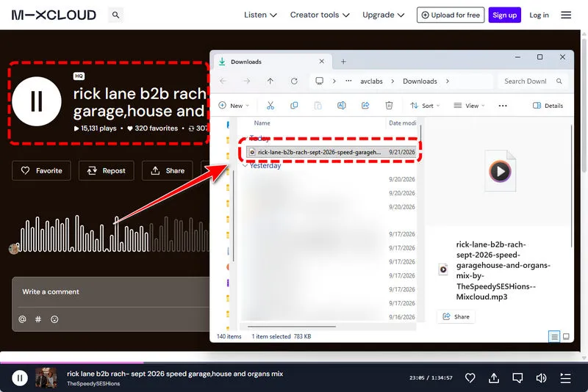Go forward in File Explorer

pyautogui.click(x=246, y=81)
